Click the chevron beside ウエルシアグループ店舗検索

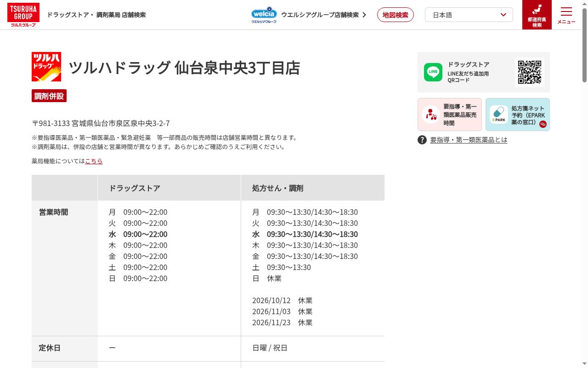364,15
